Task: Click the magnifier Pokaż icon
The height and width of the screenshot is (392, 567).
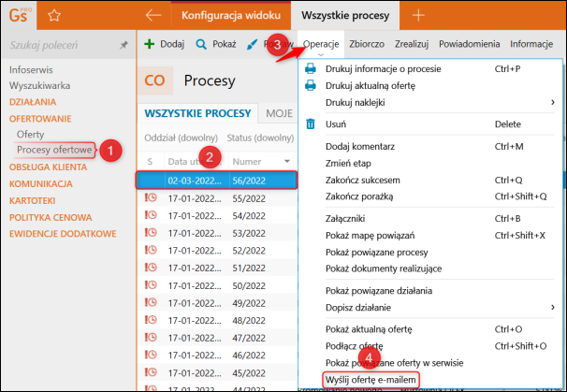Action: point(201,44)
